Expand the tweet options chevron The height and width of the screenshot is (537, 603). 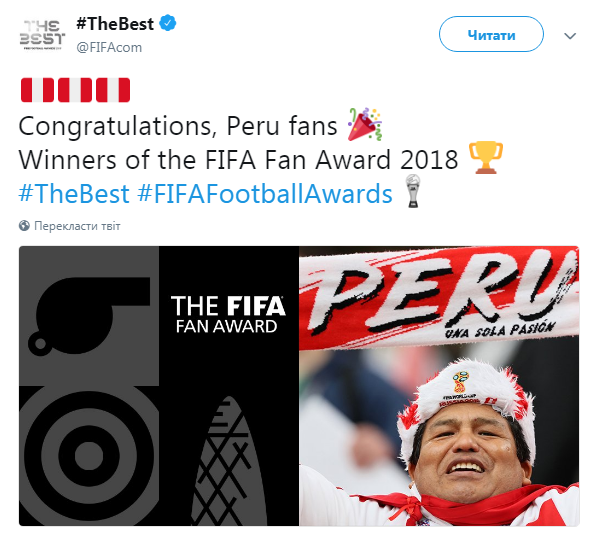coord(571,36)
